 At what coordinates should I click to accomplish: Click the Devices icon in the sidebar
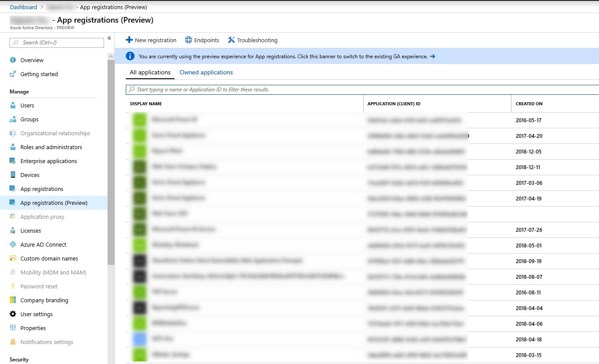[x=13, y=175]
